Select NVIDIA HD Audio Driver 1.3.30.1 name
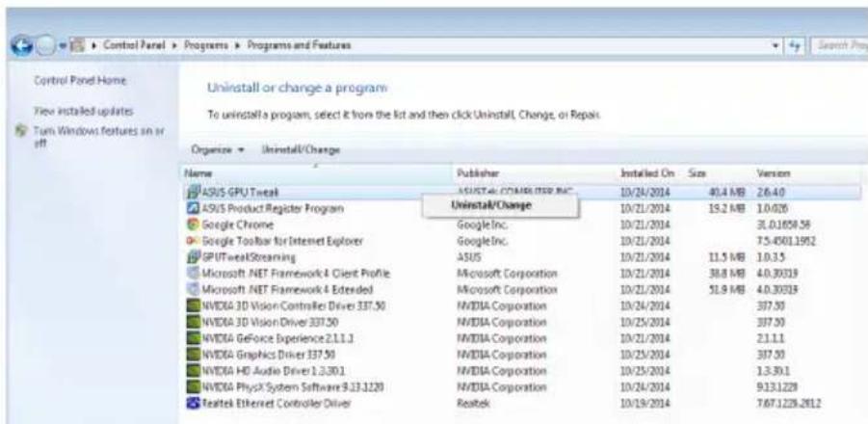Viewport: 868px width, 424px height. 274,371
